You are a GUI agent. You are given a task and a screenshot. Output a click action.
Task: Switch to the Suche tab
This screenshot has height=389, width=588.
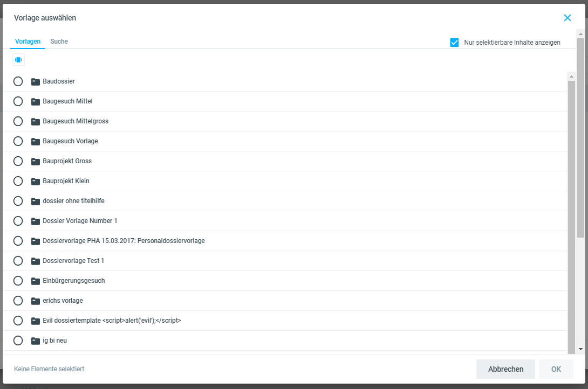click(x=59, y=41)
